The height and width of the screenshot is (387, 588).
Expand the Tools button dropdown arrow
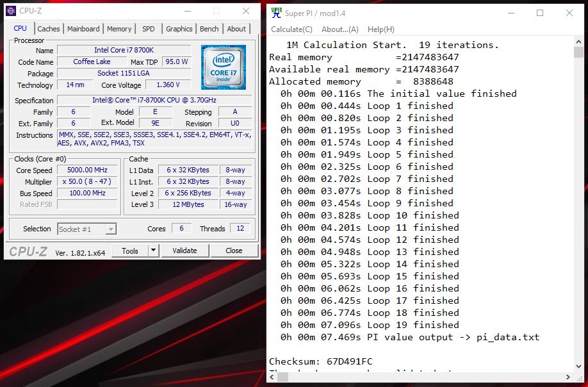154,251
